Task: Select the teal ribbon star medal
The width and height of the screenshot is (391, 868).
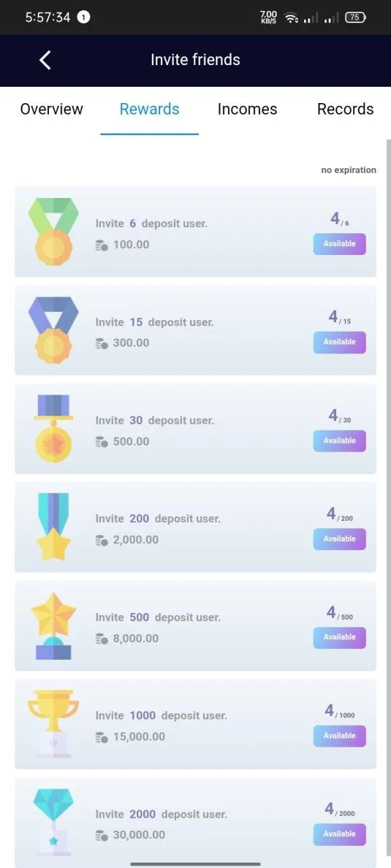Action: [x=54, y=527]
